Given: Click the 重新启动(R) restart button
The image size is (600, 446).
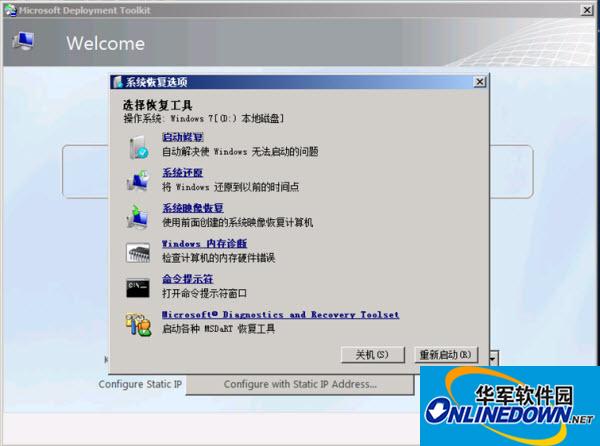Looking at the screenshot, I should (446, 355).
